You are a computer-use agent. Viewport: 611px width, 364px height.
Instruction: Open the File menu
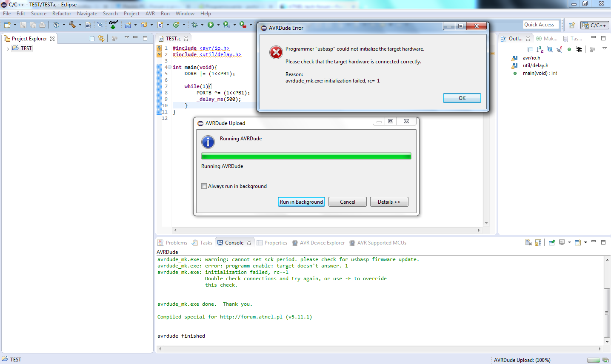click(x=7, y=14)
